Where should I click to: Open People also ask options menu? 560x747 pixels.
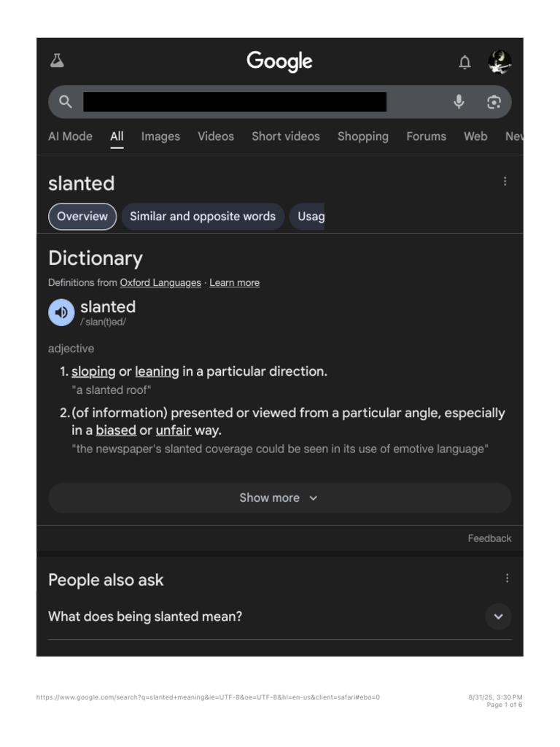(x=507, y=578)
